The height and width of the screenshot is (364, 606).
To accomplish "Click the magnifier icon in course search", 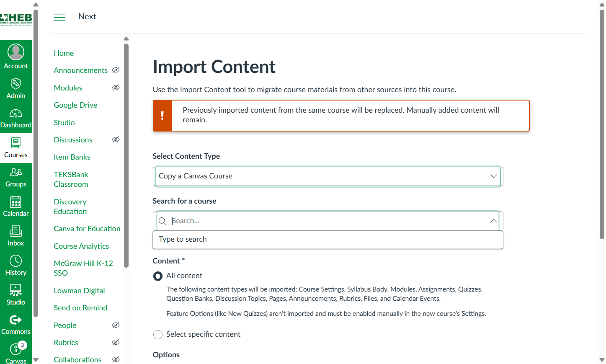I will coord(162,221).
